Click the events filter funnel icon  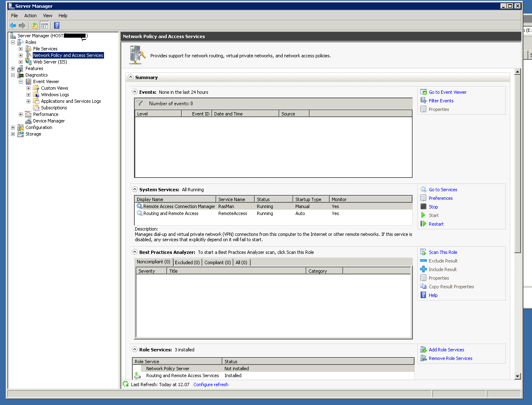click(x=140, y=104)
